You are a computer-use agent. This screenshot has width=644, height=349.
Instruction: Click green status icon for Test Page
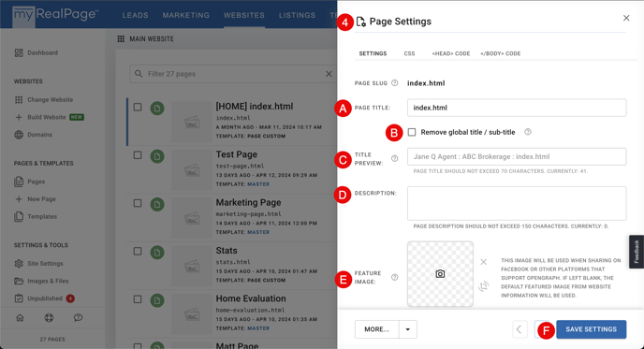click(x=157, y=156)
